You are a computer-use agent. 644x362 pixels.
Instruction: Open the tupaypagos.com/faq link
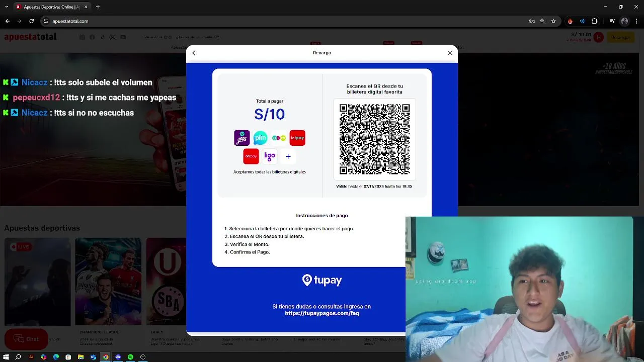[322, 313]
